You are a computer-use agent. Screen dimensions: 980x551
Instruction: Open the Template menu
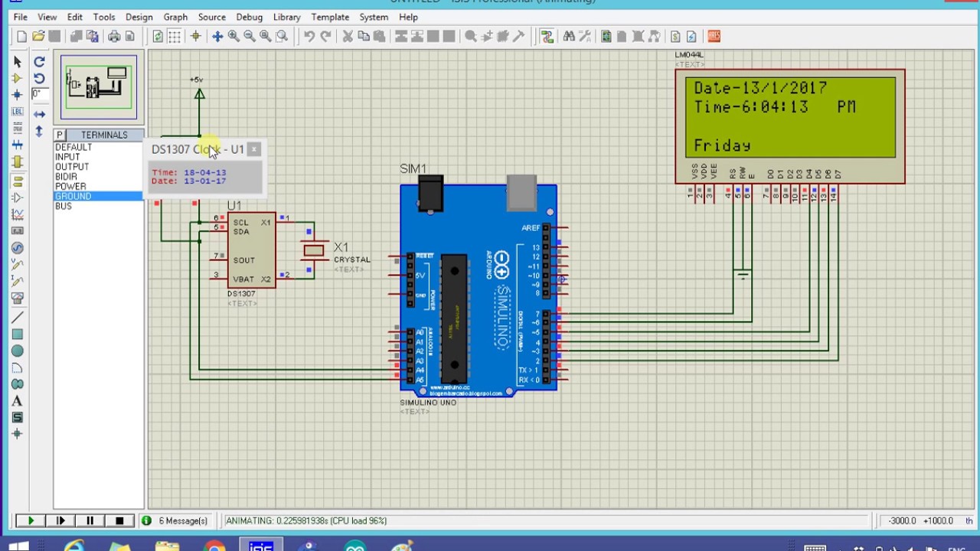pos(330,17)
